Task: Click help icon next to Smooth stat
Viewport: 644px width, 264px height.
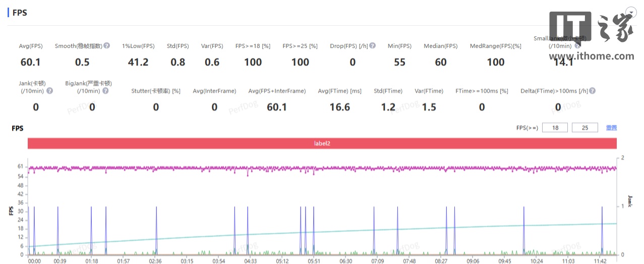Action: coord(107,46)
